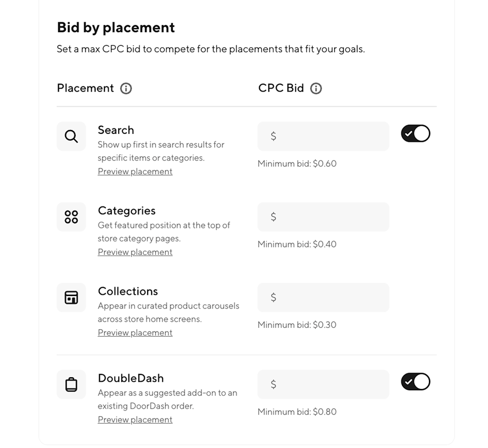Click the Minimum bid text under Search
The image size is (488, 448).
point(296,163)
